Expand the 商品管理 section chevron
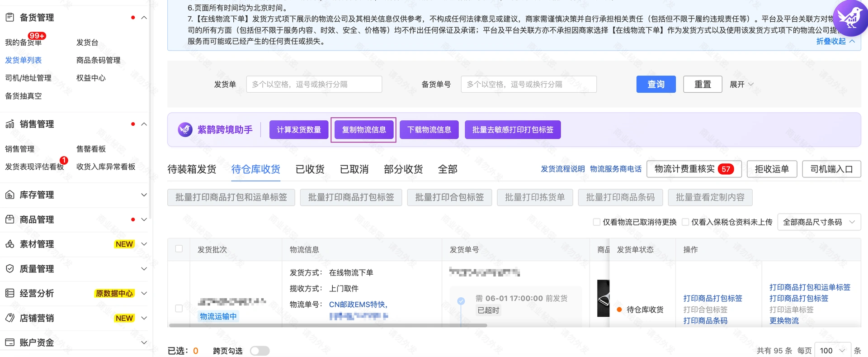 (x=144, y=219)
